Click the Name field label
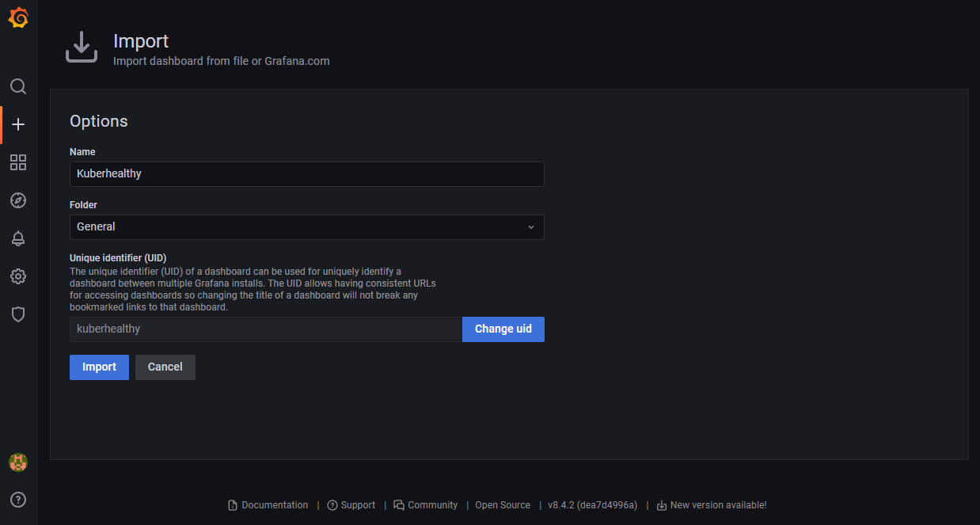 coord(82,152)
